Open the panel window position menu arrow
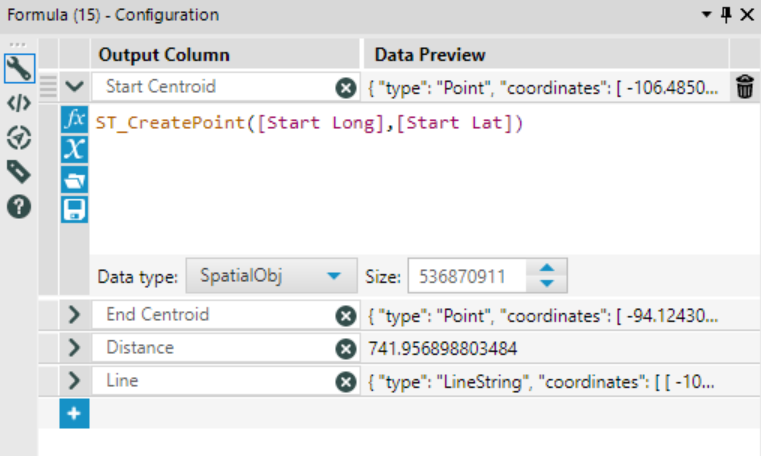761x456 pixels. coord(707,16)
